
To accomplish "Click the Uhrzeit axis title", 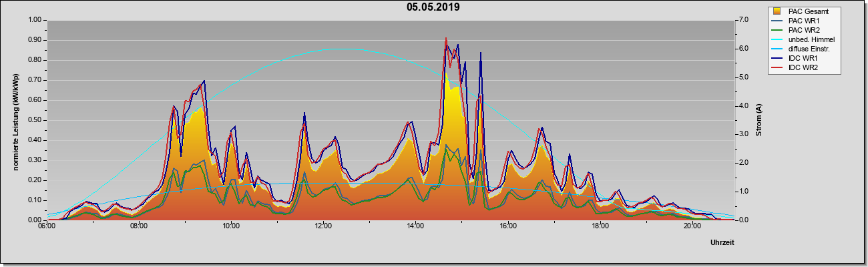I will click(x=722, y=243).
